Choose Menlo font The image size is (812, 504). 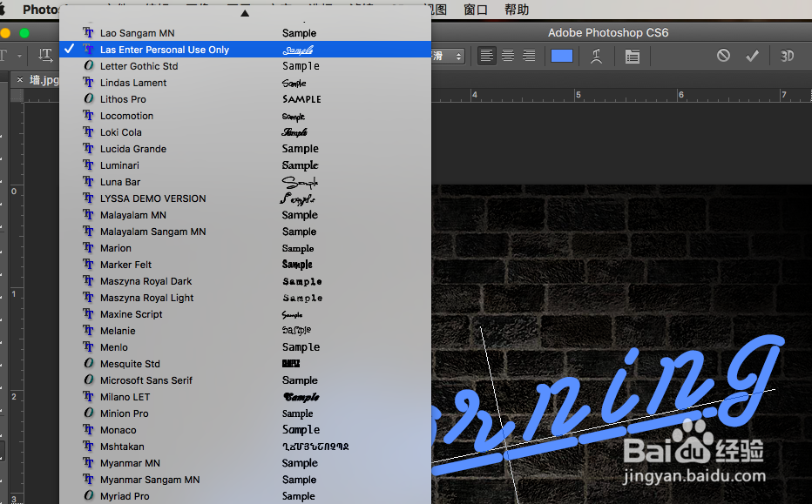click(x=246, y=347)
